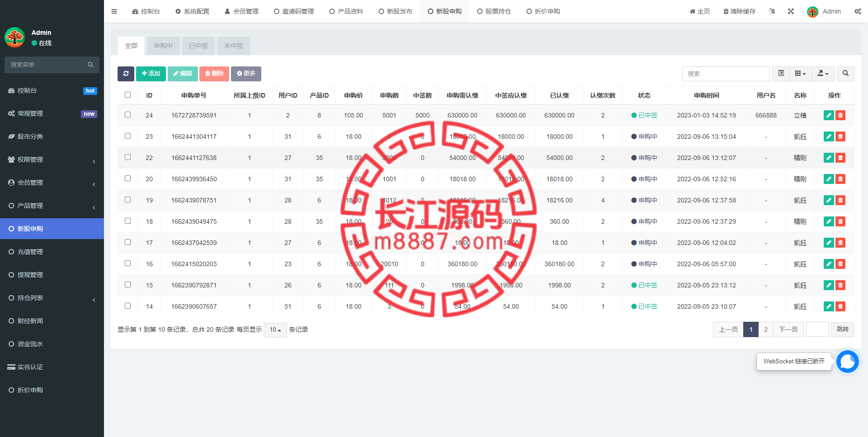Click the red 删除 delete toolbar button
868x437 pixels.
point(214,74)
